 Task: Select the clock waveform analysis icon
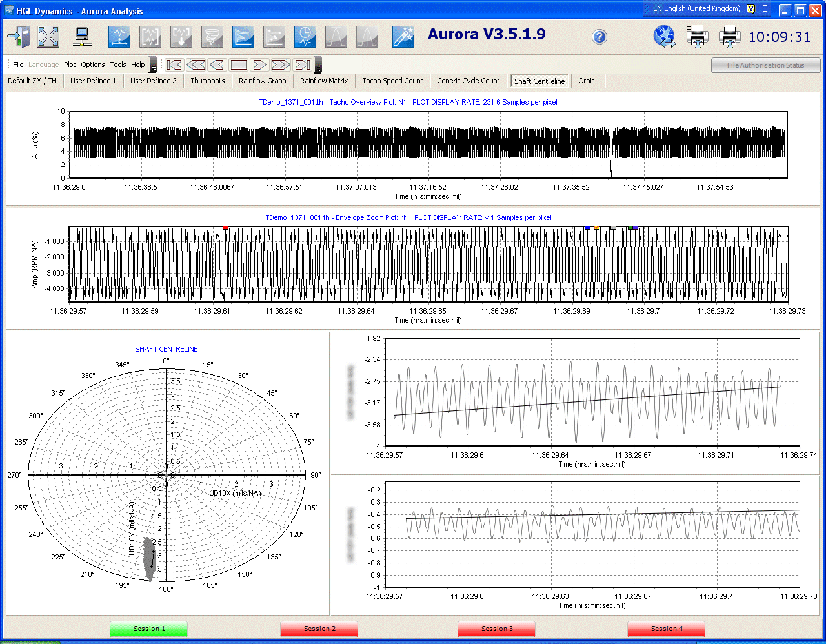coord(305,37)
